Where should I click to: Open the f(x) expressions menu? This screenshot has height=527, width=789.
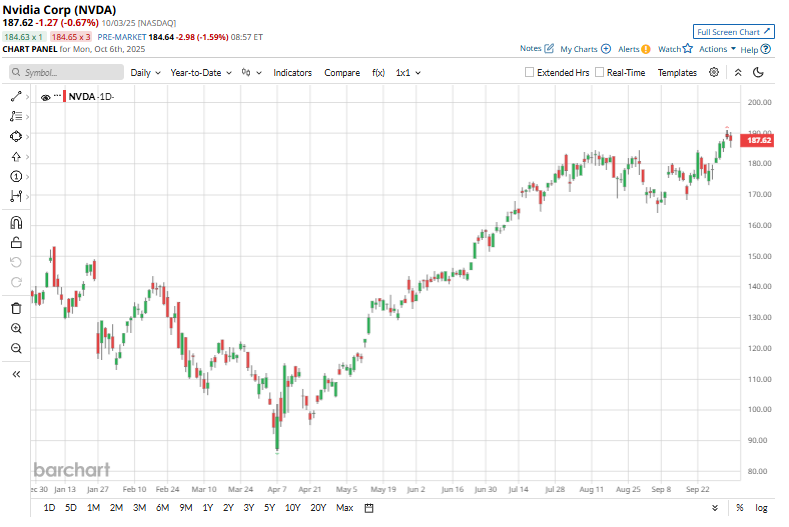pyautogui.click(x=378, y=72)
